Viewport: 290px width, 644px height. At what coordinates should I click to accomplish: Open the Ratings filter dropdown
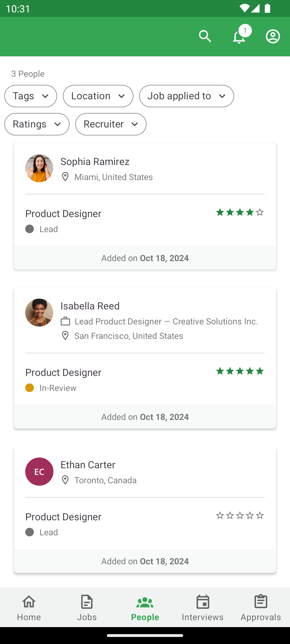click(37, 124)
